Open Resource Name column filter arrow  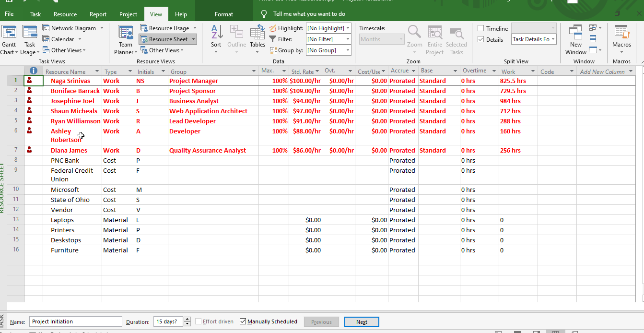[x=97, y=71]
